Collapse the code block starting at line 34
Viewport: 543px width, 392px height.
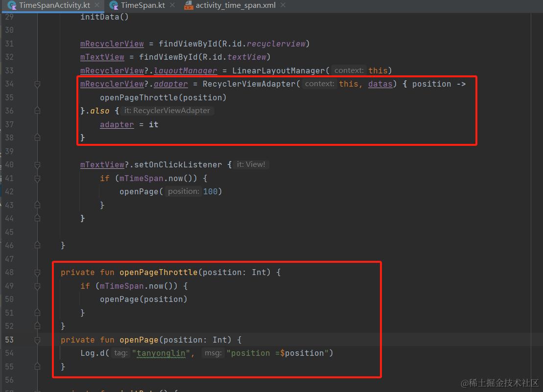pyautogui.click(x=37, y=84)
